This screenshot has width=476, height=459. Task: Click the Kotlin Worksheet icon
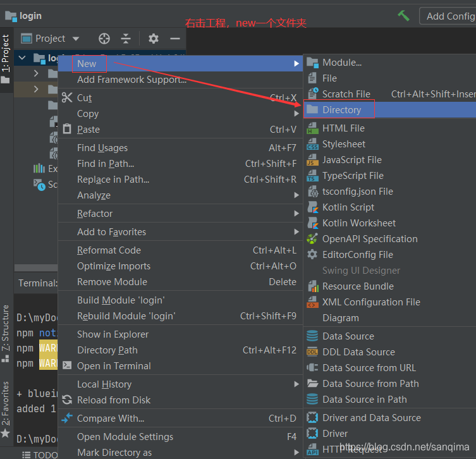pos(312,223)
